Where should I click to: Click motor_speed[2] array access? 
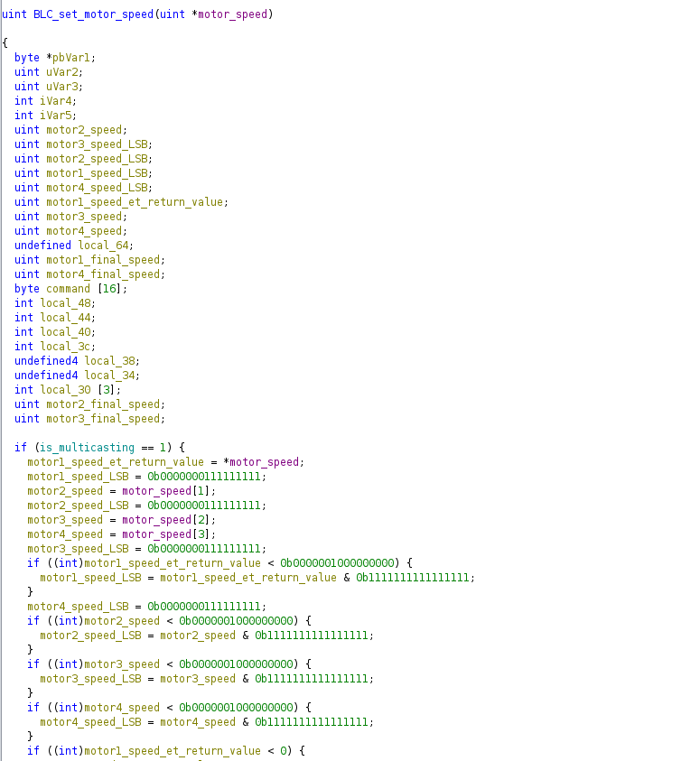(x=166, y=520)
